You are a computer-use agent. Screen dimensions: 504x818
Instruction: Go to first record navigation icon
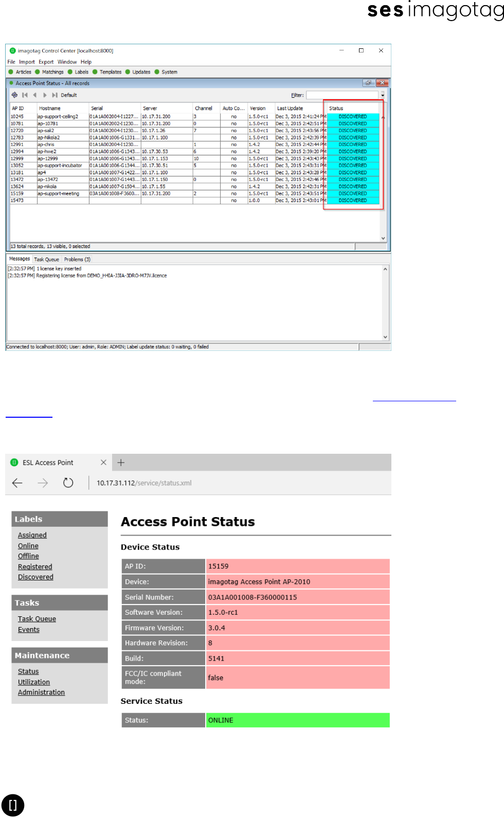[x=25, y=95]
